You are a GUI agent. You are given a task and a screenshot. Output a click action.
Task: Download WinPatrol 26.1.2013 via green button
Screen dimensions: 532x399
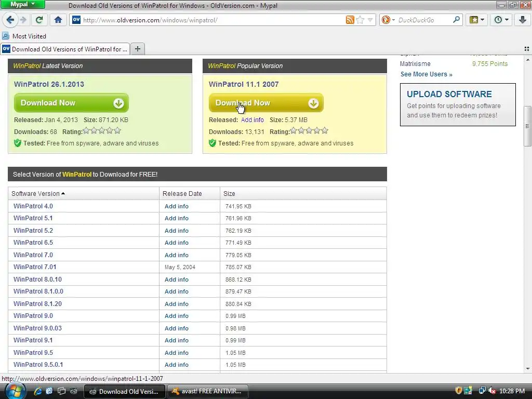click(x=71, y=103)
